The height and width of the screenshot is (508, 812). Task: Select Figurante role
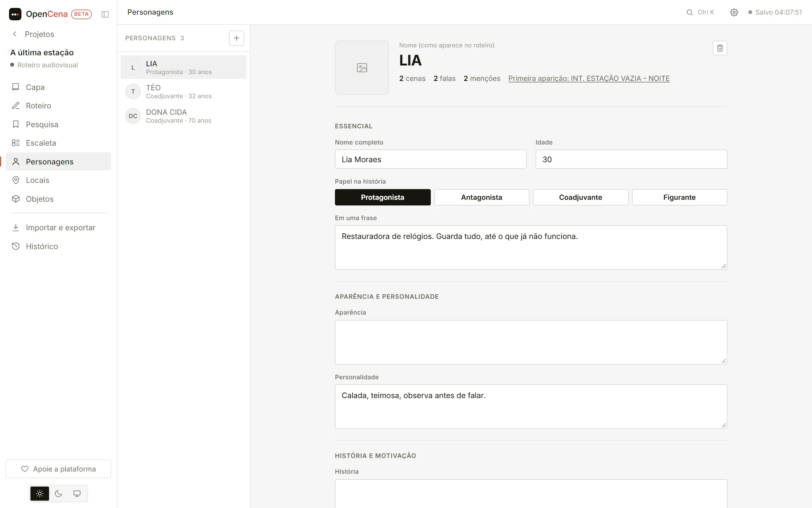tap(679, 198)
